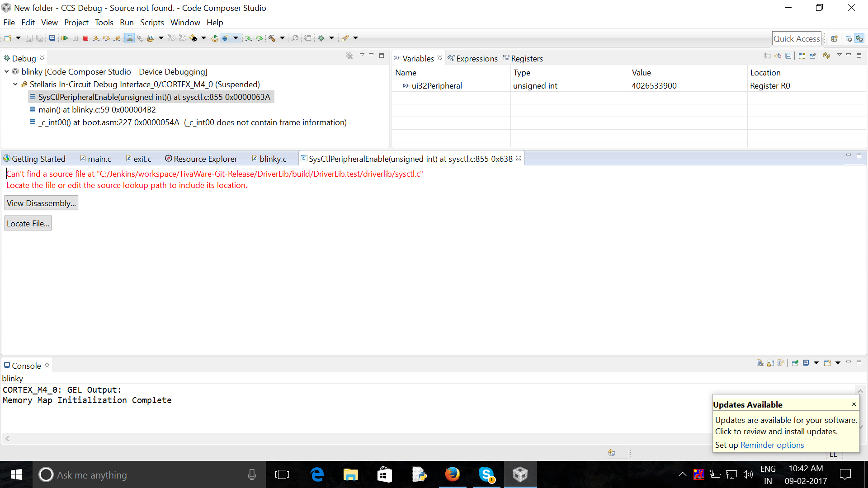868x488 pixels.
Task: Click the green Resume debug button
Action: [65, 38]
